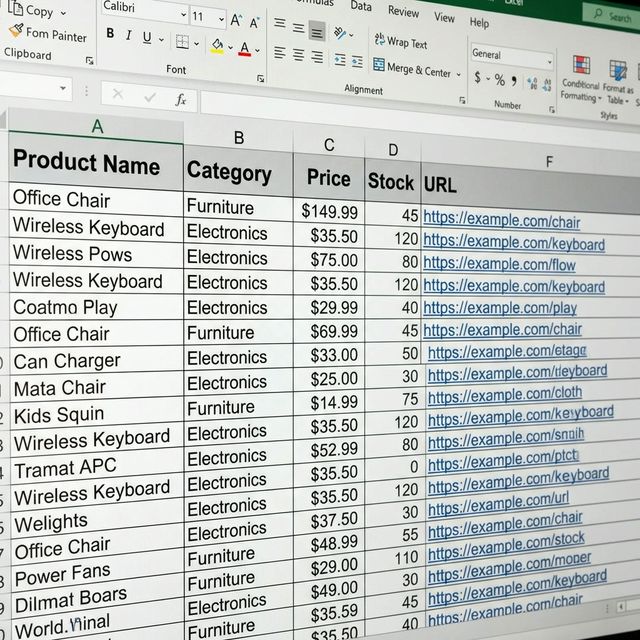640x640 pixels.
Task: Click the formula bar Enter checkmark
Action: point(150,97)
